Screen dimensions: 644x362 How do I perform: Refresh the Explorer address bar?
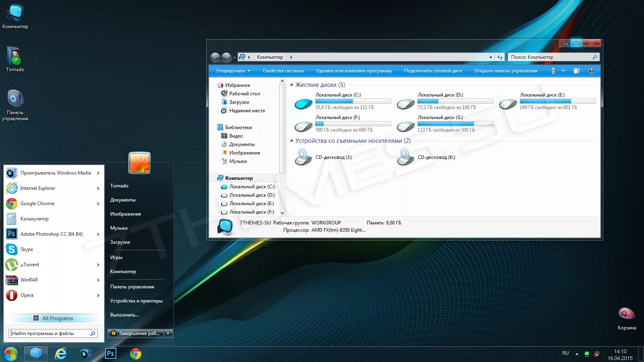coord(500,57)
